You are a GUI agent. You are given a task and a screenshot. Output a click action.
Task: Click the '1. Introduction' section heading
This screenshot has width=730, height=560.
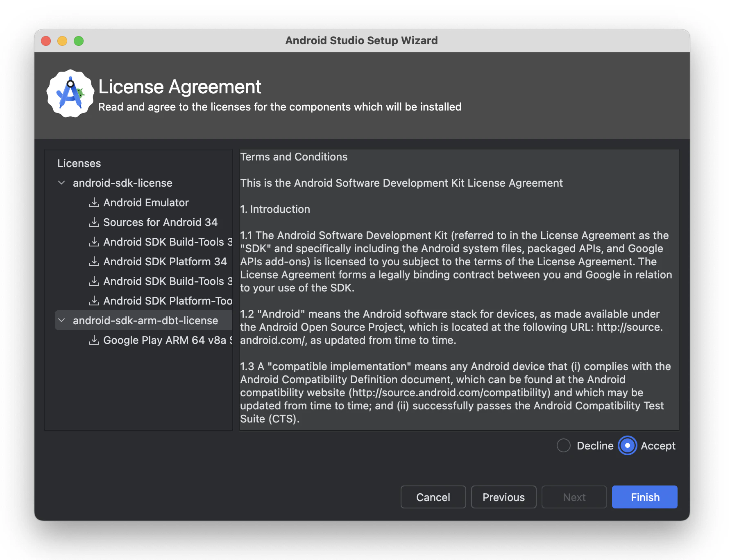tap(275, 209)
